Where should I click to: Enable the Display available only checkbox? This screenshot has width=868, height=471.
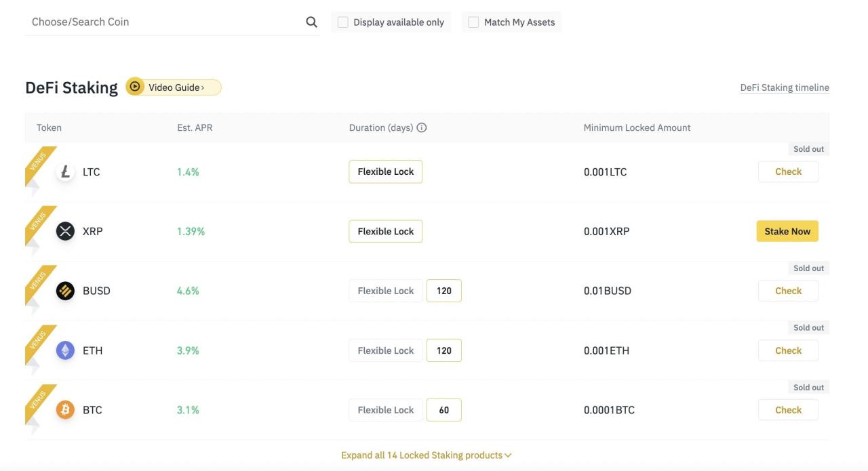341,21
